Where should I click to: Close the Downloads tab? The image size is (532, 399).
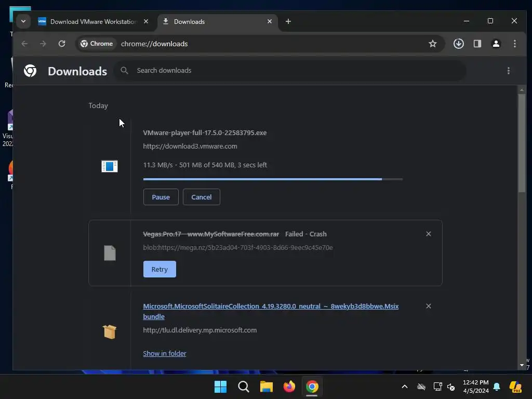(x=270, y=21)
